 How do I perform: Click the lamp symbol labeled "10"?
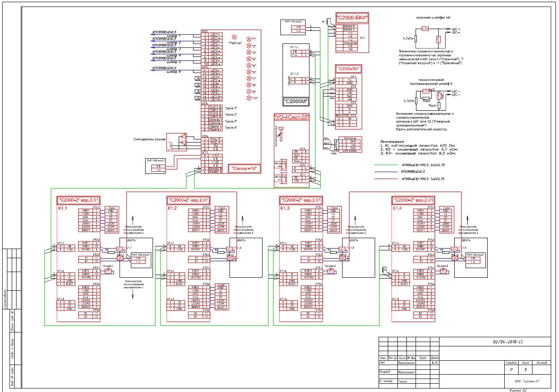pos(249,98)
